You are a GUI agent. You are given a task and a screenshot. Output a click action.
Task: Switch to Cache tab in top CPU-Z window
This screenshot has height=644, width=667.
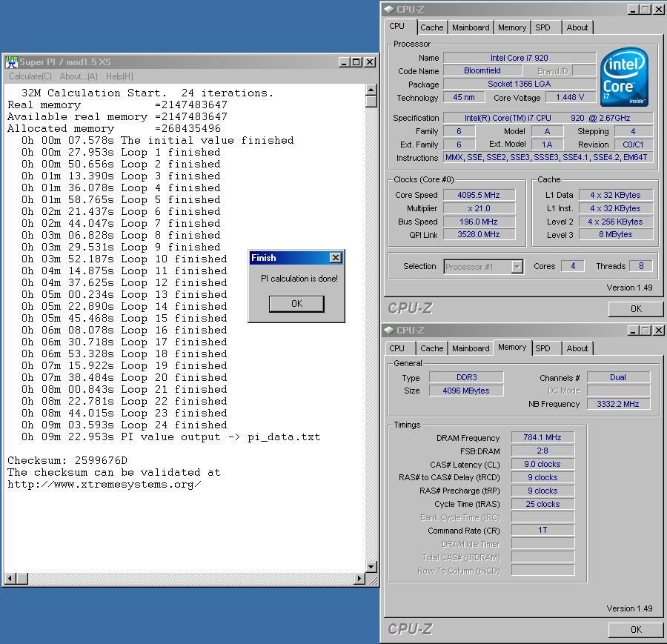coord(432,27)
